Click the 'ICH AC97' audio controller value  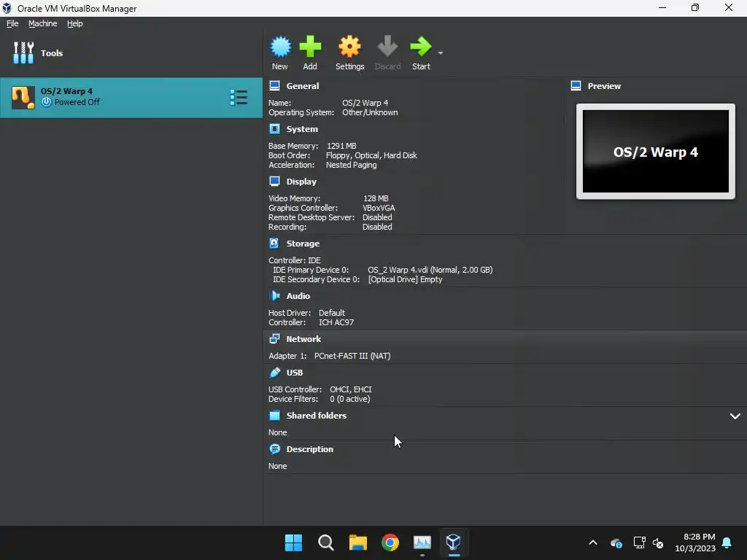pos(336,322)
